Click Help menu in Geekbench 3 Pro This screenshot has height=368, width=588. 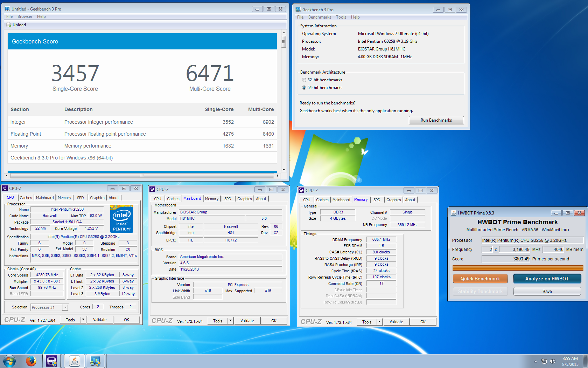(355, 17)
